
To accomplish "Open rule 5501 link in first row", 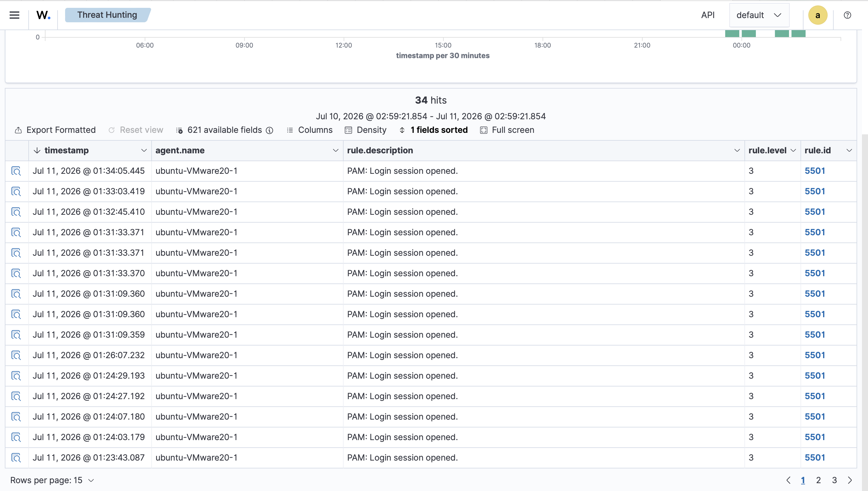I will coord(815,171).
